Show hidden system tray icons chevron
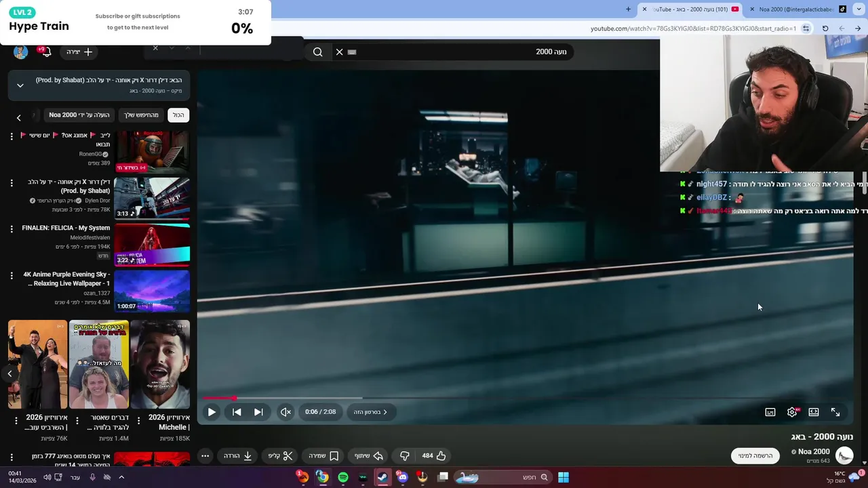This screenshot has height=488, width=868. [121, 477]
